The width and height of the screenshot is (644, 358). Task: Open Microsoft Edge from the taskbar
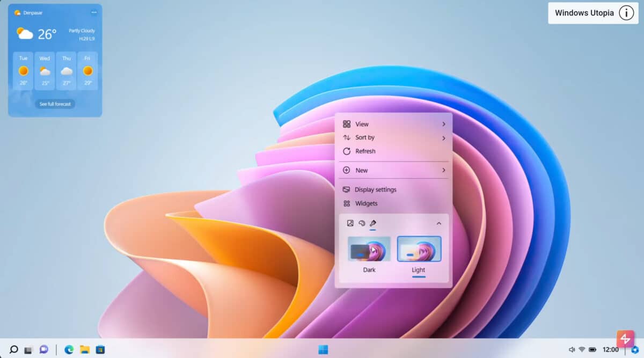tap(69, 349)
